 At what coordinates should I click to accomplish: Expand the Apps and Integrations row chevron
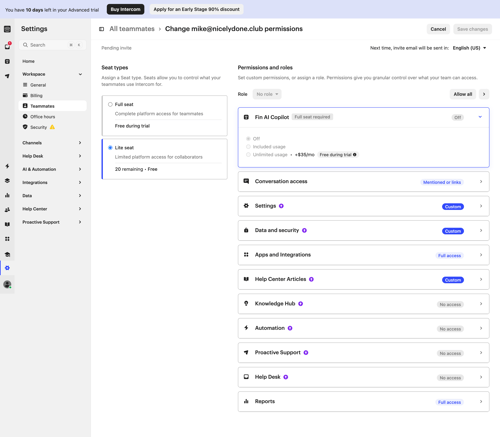click(x=481, y=255)
